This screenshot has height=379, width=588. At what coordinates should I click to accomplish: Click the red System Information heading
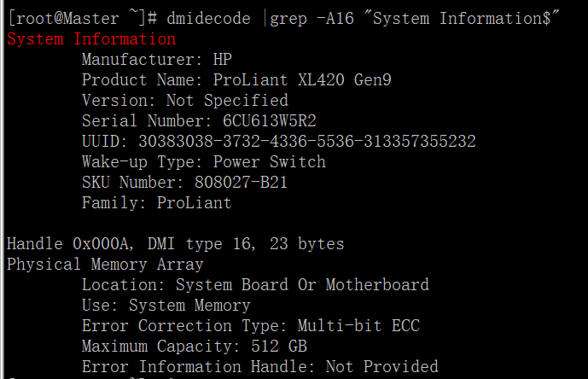coord(91,38)
